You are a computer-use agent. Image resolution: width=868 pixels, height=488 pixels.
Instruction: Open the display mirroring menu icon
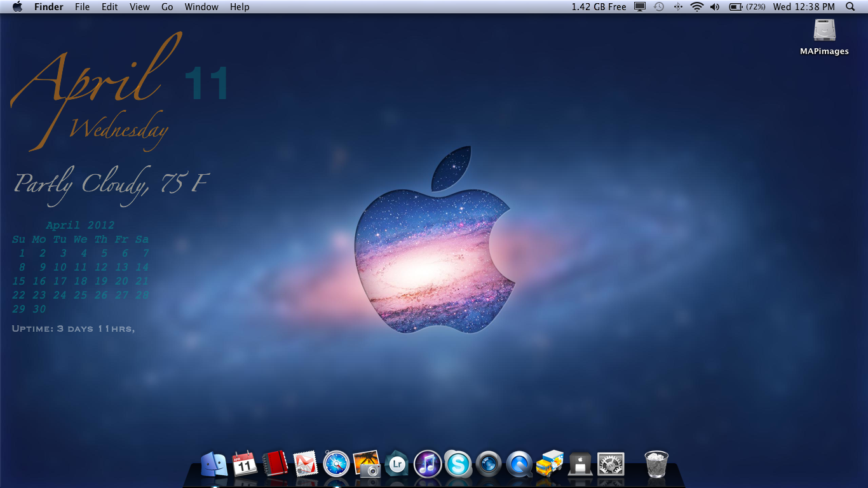(x=640, y=7)
